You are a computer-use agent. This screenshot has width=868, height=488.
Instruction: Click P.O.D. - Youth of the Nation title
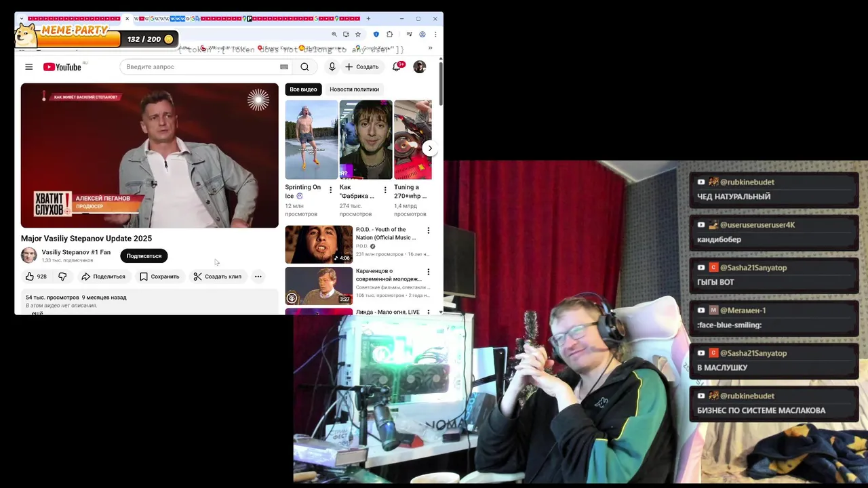pos(386,233)
